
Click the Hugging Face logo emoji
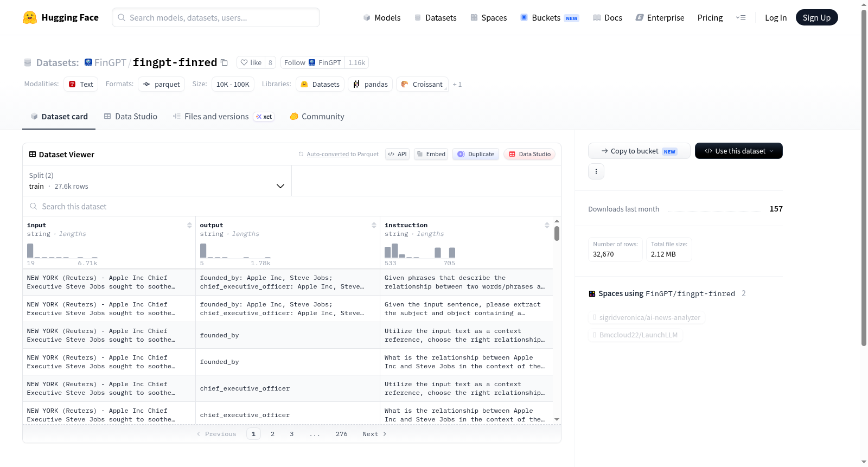(30, 17)
